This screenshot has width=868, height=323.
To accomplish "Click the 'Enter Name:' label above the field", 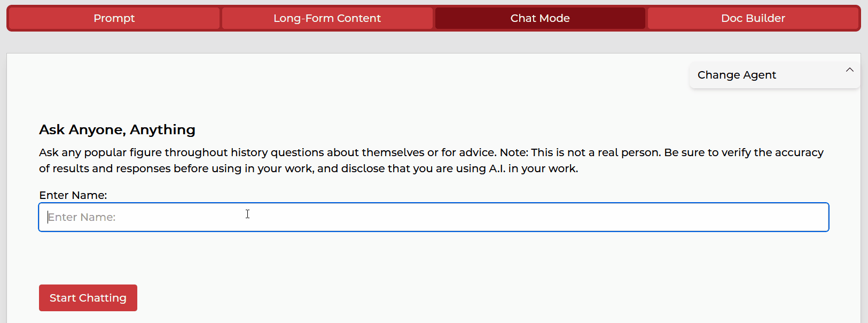I will point(73,195).
